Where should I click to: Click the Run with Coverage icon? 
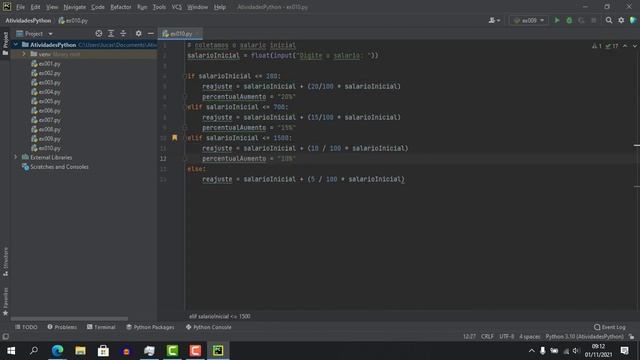[x=581, y=20]
